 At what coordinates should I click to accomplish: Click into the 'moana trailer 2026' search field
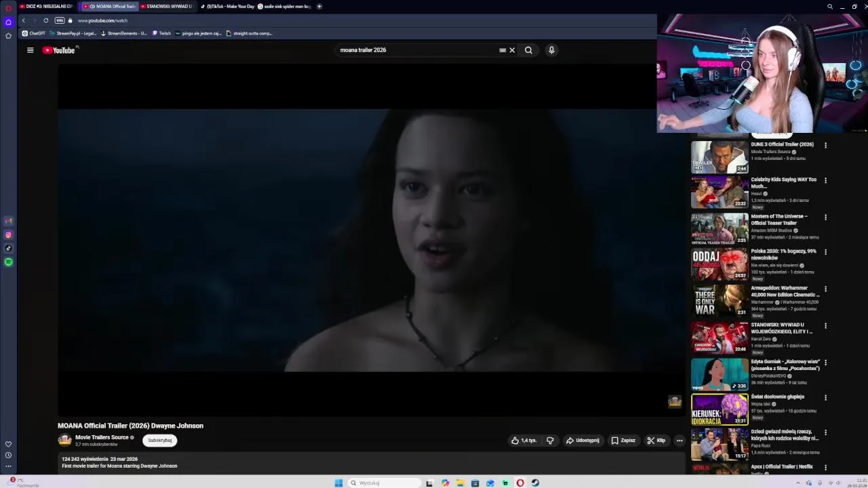click(417, 50)
